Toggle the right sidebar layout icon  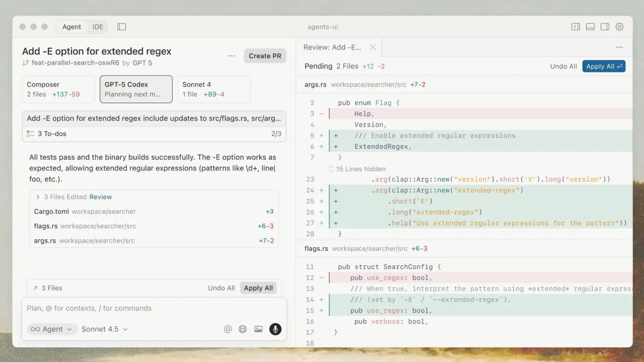[x=605, y=27]
